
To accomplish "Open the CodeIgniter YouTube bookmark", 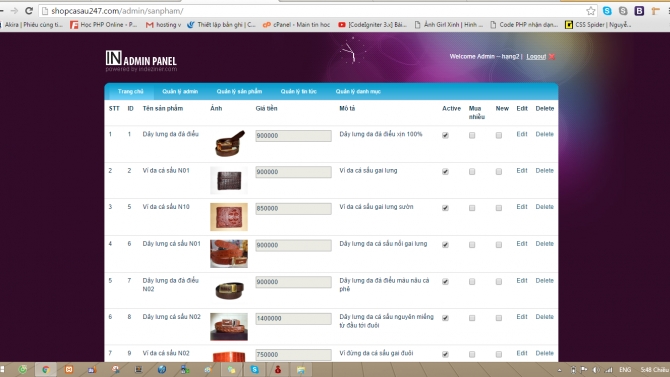I will click(x=372, y=25).
